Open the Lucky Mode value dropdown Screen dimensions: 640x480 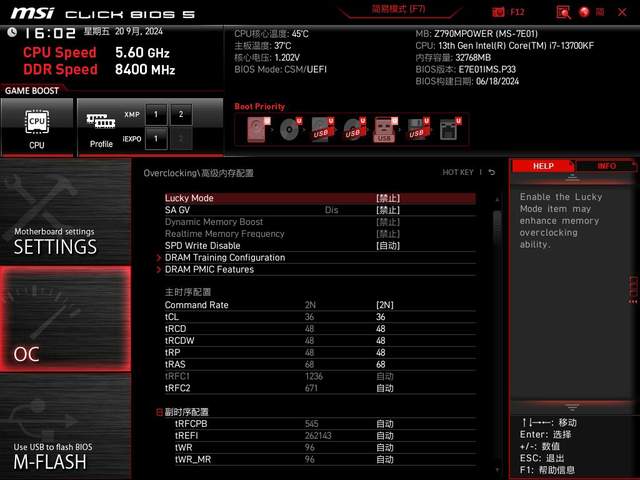click(388, 198)
